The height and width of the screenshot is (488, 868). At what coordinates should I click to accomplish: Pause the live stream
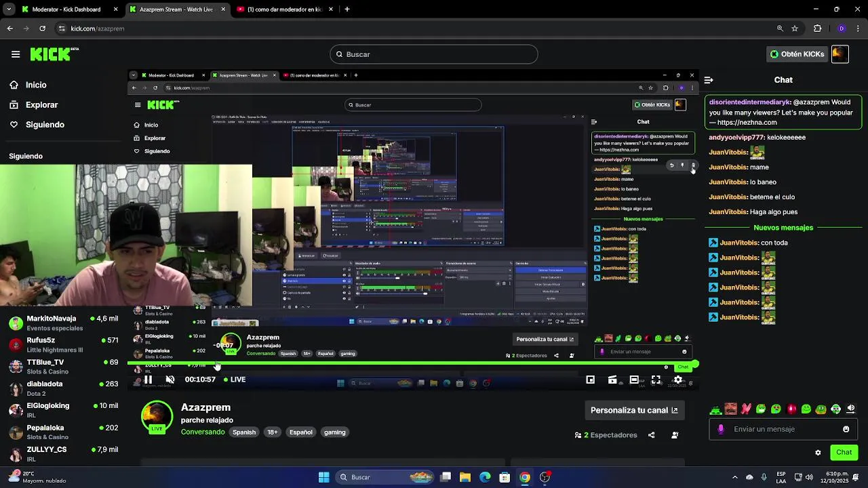148,380
